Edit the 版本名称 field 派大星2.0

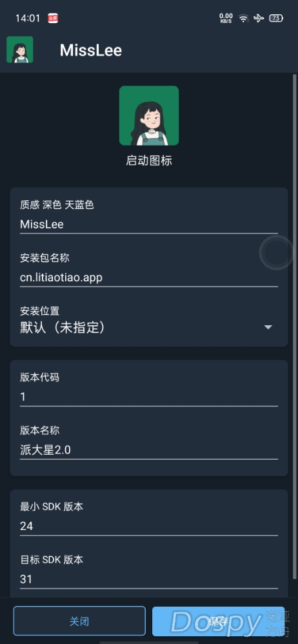149,450
